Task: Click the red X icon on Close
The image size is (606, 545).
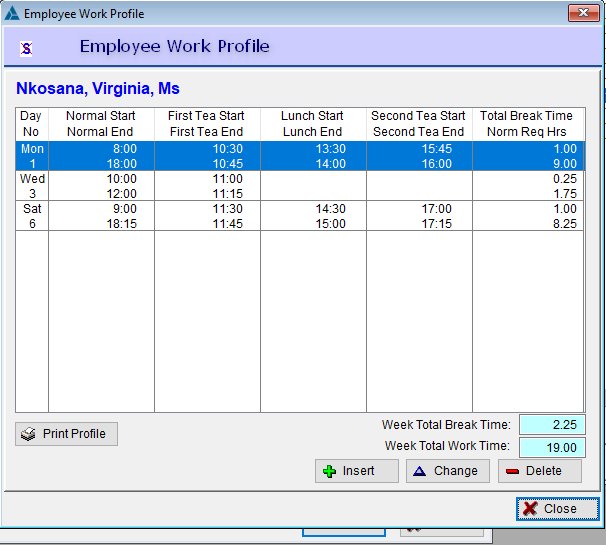Action: pos(530,508)
